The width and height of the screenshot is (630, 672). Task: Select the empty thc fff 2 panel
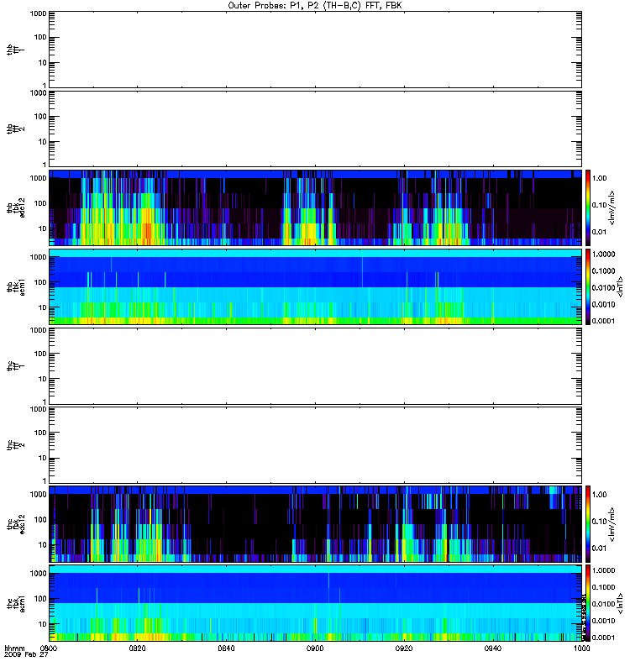(315, 445)
